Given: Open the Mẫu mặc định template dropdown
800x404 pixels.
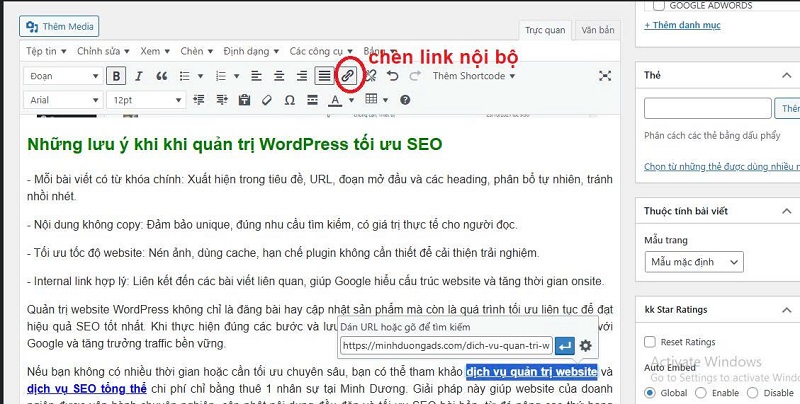Looking at the screenshot, I should (694, 262).
